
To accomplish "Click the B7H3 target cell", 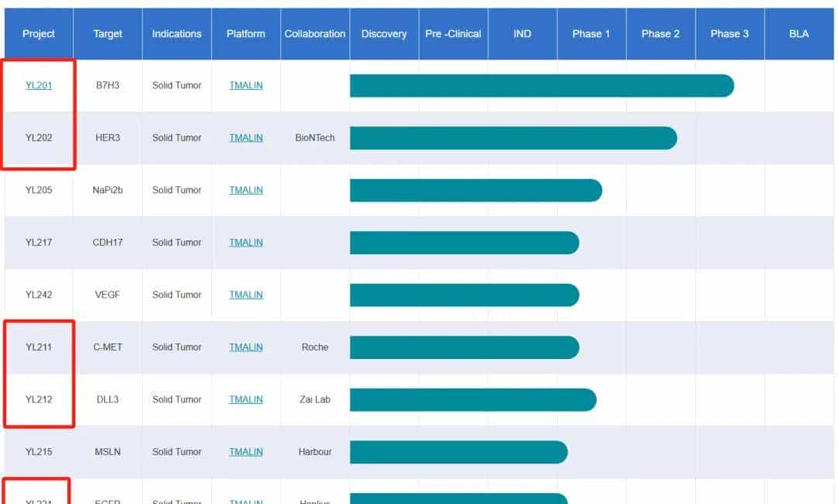I will pos(107,85).
